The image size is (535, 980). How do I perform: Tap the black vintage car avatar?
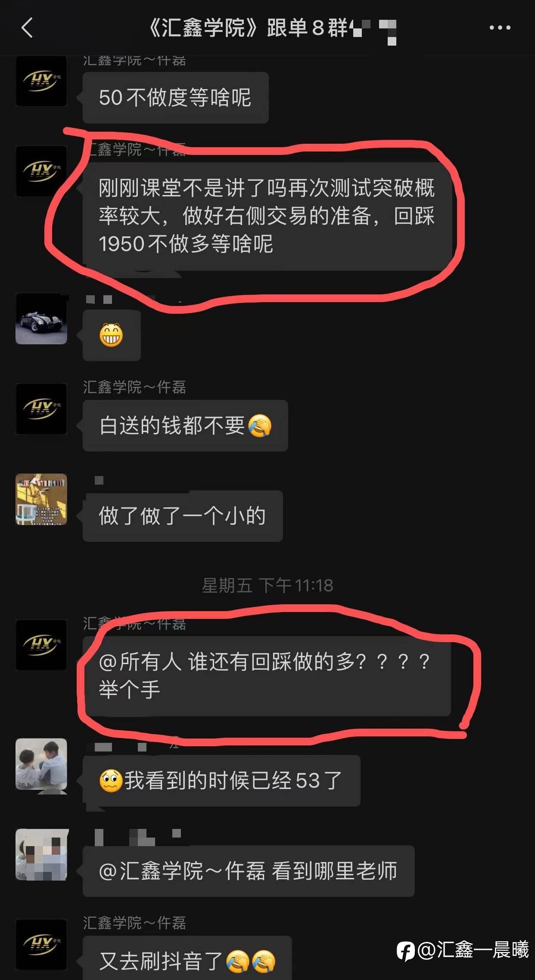coord(41,319)
